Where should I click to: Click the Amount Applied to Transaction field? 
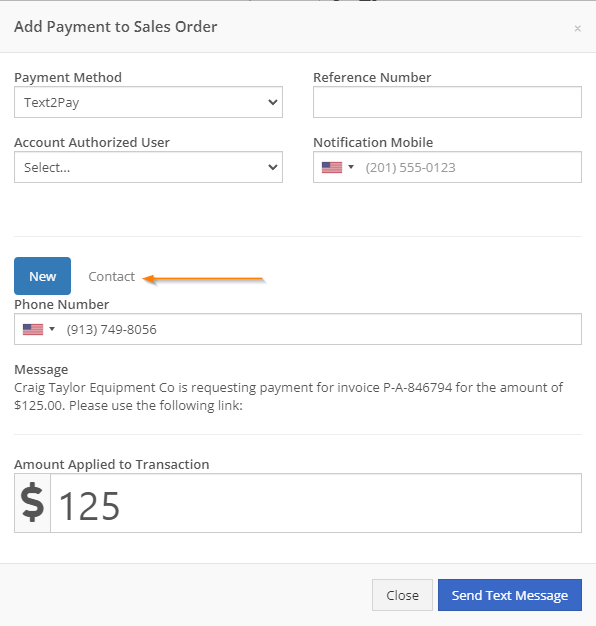click(x=316, y=503)
